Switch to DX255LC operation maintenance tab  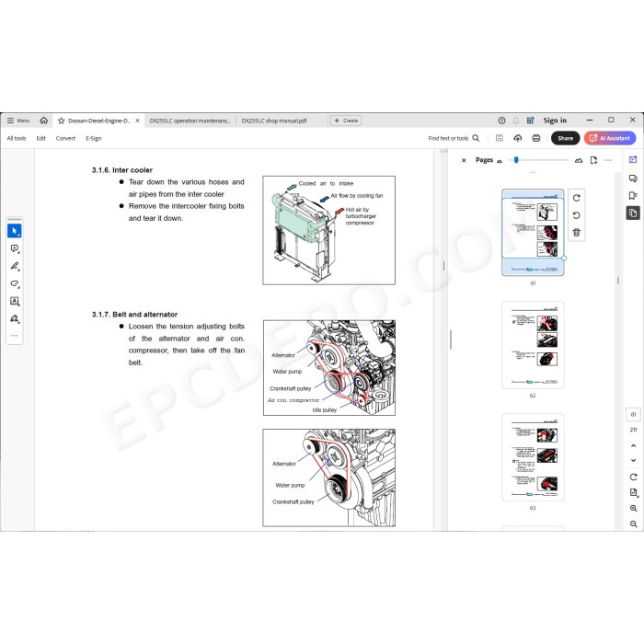coord(190,121)
